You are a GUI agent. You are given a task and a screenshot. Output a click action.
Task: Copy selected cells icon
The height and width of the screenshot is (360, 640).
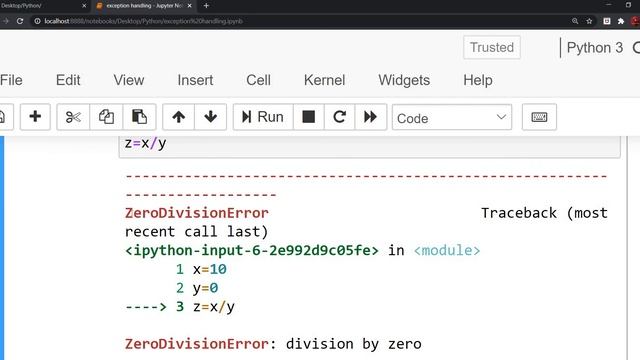pos(106,117)
